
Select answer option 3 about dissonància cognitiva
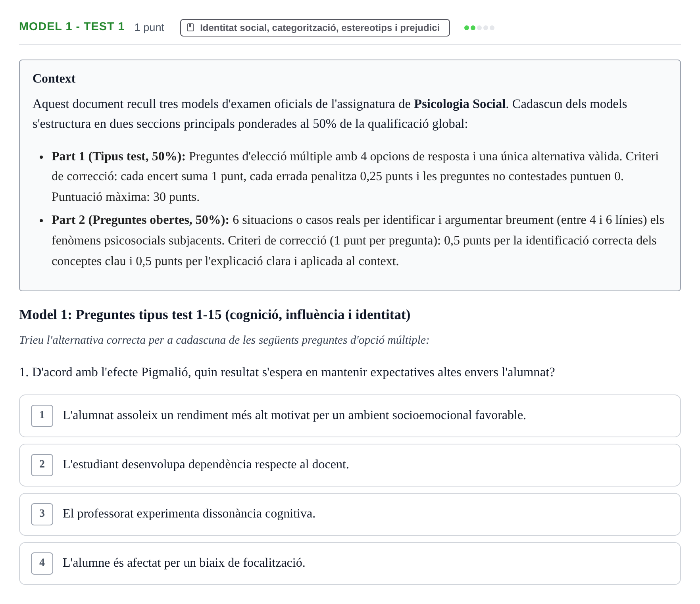click(x=350, y=514)
